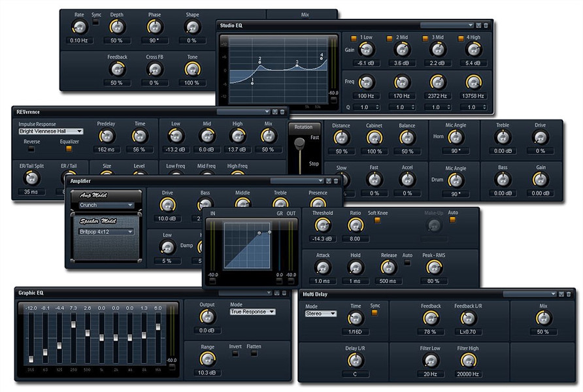
Task: Delete the REVerence preset with trash icon
Action: point(283,112)
